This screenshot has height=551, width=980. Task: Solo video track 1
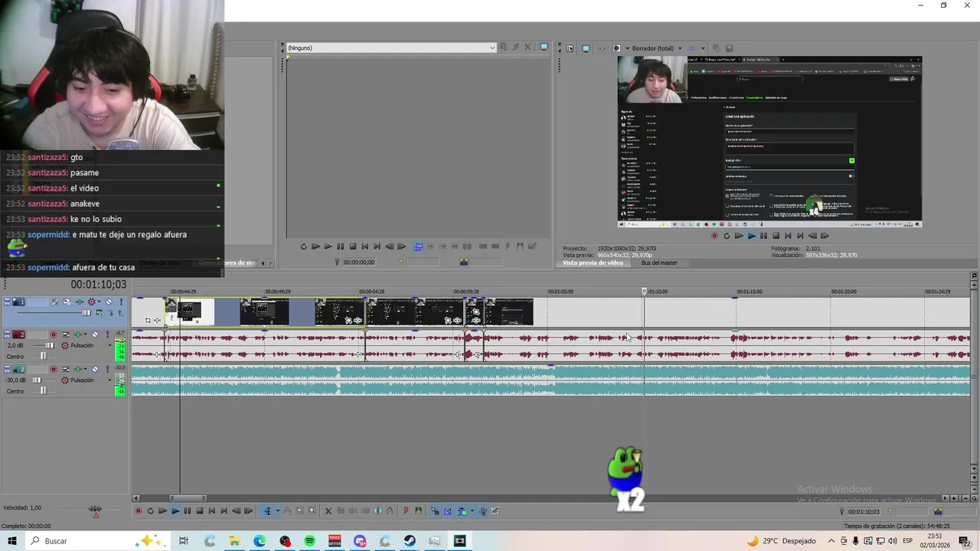tap(121, 302)
